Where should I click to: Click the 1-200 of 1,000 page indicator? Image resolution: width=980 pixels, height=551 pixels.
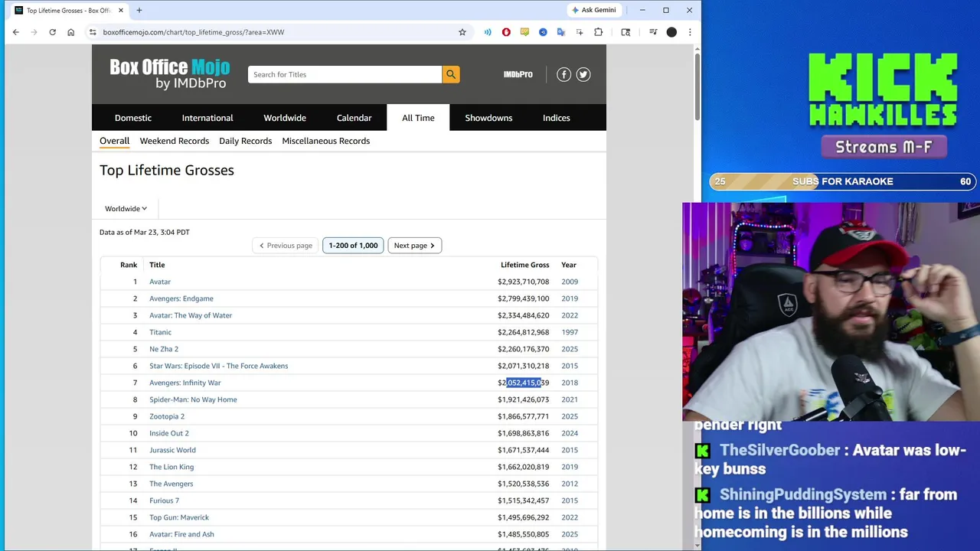coord(353,246)
